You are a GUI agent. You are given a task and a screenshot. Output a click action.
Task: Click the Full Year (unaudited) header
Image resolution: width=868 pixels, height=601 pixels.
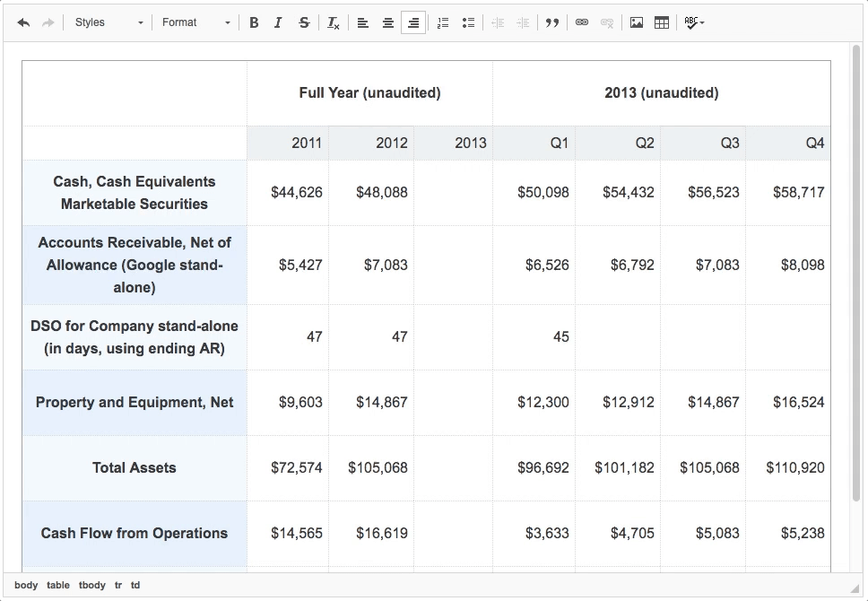point(369,93)
